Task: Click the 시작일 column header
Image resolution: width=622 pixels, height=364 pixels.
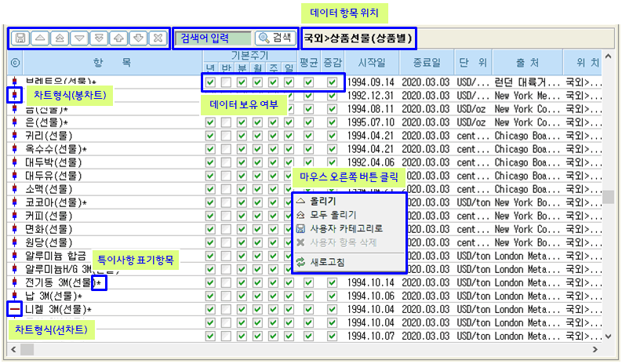Action: tap(372, 63)
